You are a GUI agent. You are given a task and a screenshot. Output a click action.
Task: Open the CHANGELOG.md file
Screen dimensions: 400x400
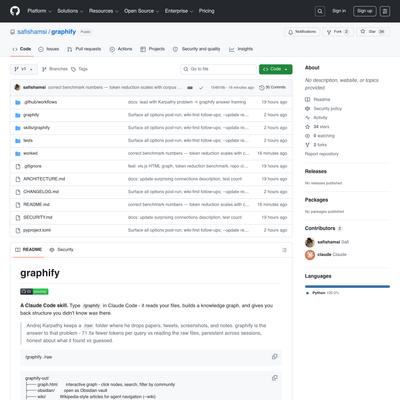pos(41,192)
